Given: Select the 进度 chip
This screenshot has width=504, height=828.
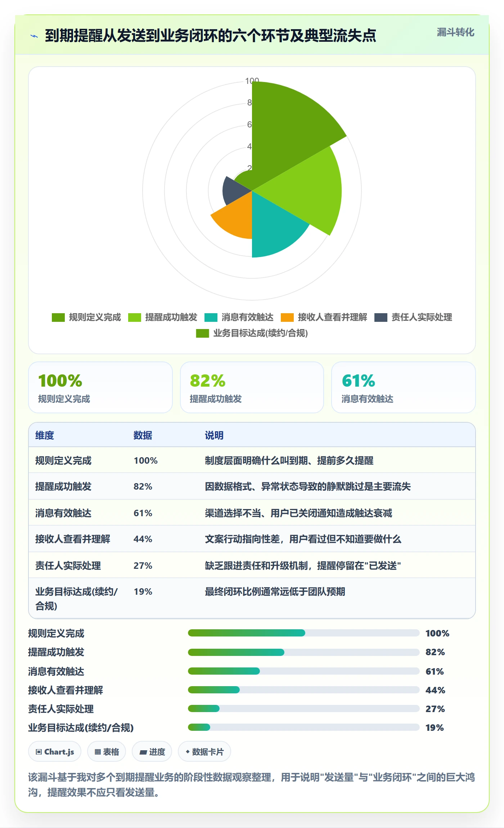Looking at the screenshot, I should click(152, 752).
